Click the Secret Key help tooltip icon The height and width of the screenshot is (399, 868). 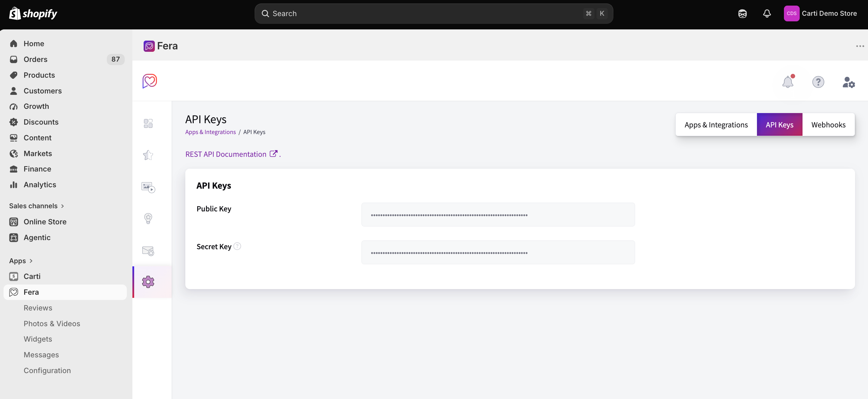[237, 246]
